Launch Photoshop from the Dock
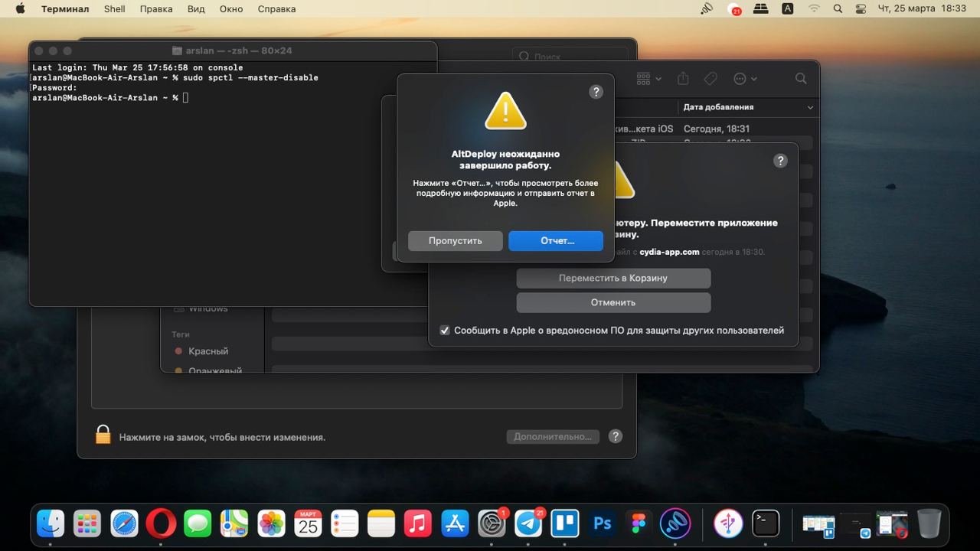The height and width of the screenshot is (551, 980). [x=602, y=524]
